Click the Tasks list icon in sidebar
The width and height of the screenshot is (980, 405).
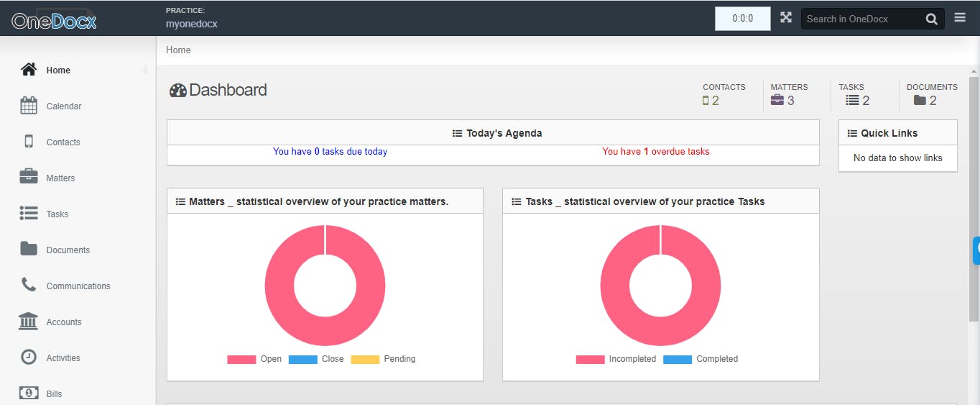[29, 214]
